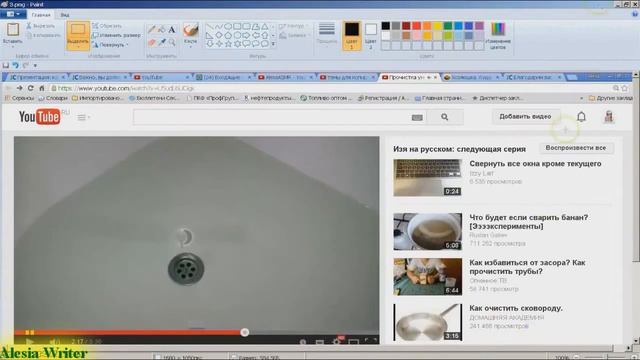Click the Copy button in clipboard group
The width and height of the screenshot is (640, 360).
pos(43,36)
